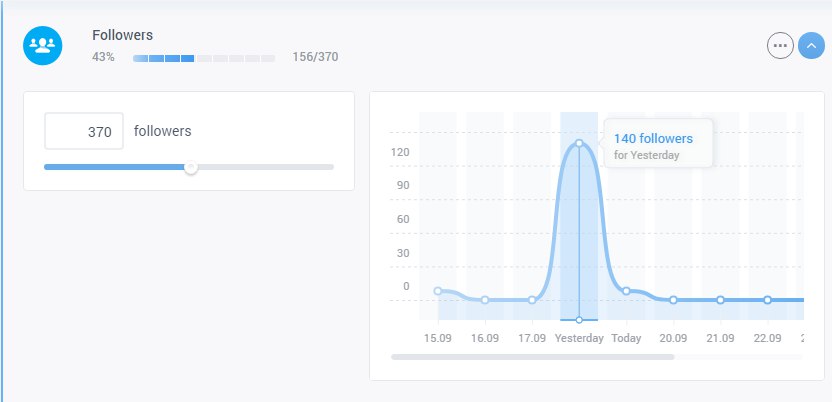Select the 16.09 data point on the chart
The height and width of the screenshot is (402, 832).
[485, 300]
